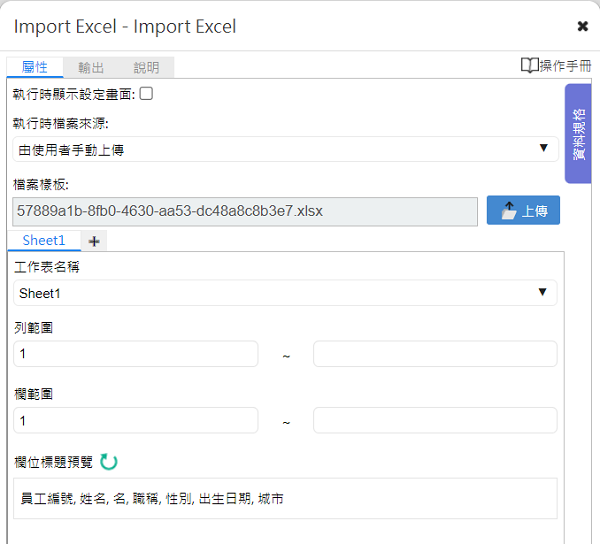Image resolution: width=600 pixels, height=544 pixels.
Task: Click the arrow of 由使用者手動上傳 select
Action: click(543, 148)
